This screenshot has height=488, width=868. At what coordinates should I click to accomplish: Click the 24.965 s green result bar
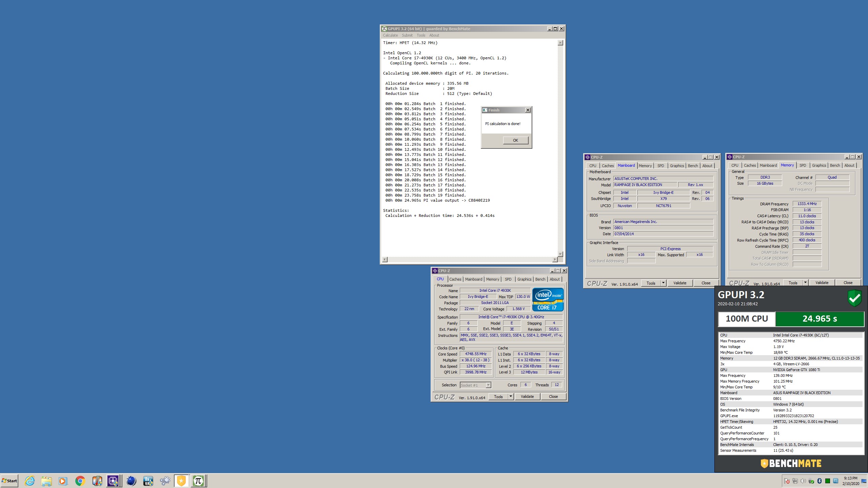[820, 319]
